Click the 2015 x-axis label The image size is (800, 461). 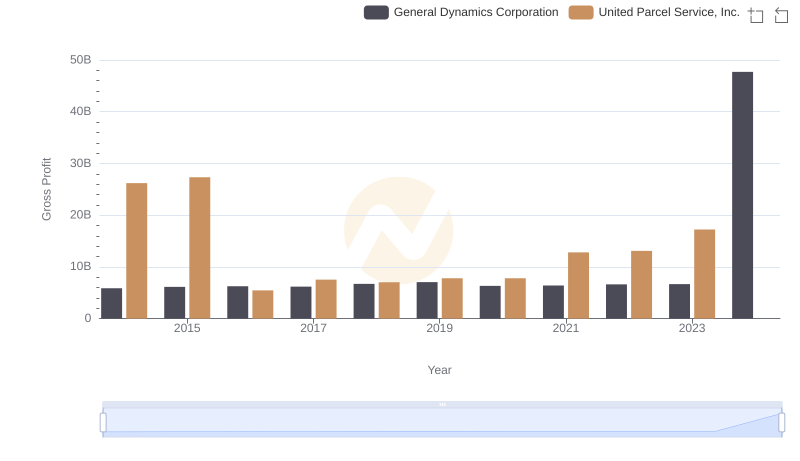(187, 328)
